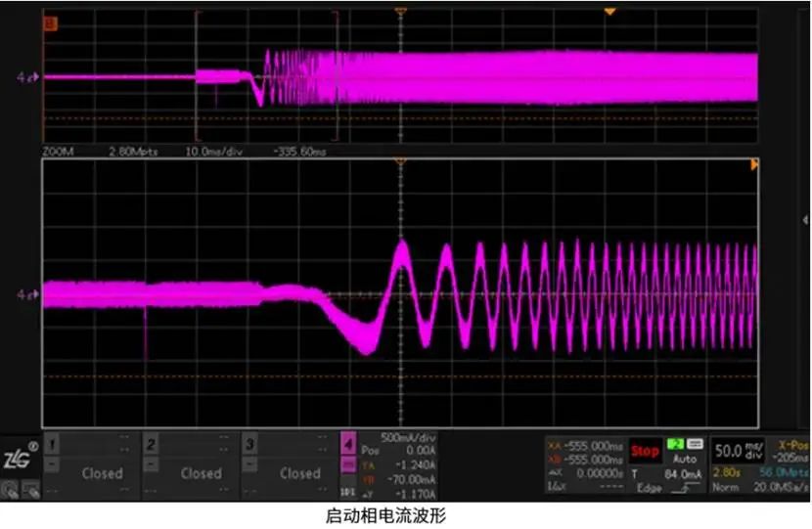Click the 20.0MSa/s sample rate value

(781, 487)
